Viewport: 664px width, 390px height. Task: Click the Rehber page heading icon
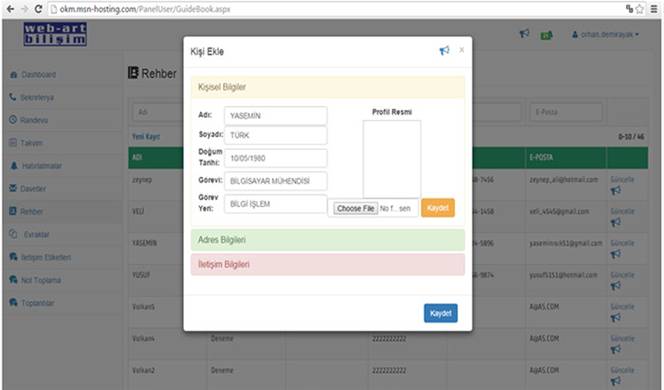click(x=133, y=73)
